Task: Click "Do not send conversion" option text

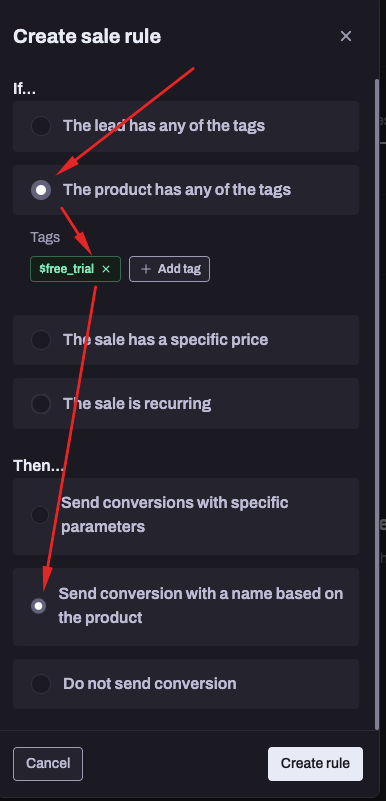Action: click(150, 684)
